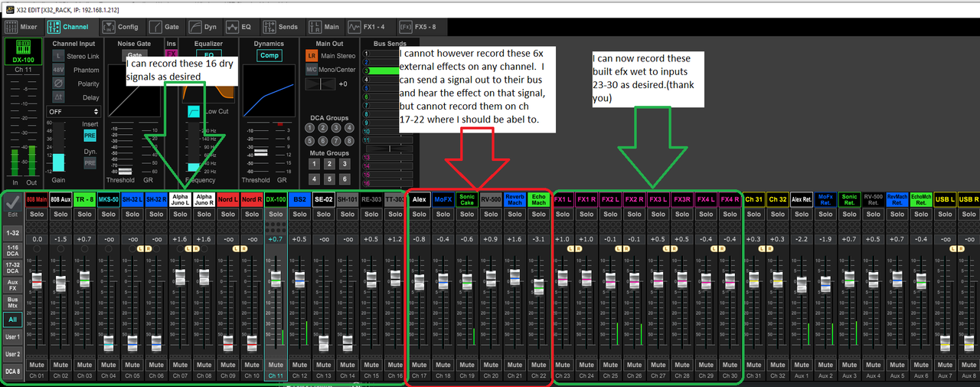Open the Mixer tab
Image resolution: width=980 pixels, height=387 pixels.
coord(21,27)
